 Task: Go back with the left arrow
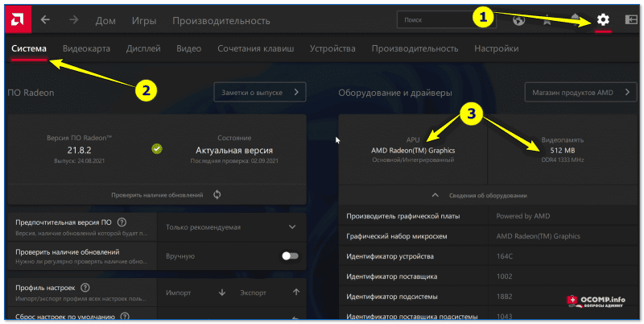pyautogui.click(x=45, y=19)
